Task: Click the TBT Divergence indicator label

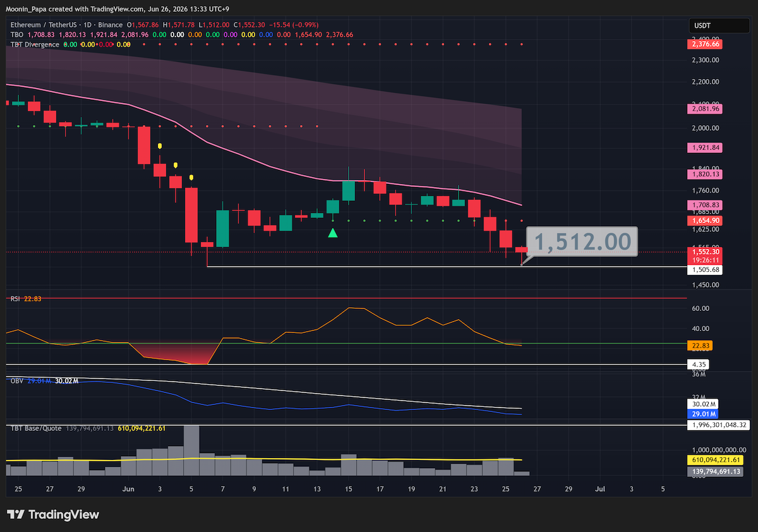Action: [x=35, y=44]
